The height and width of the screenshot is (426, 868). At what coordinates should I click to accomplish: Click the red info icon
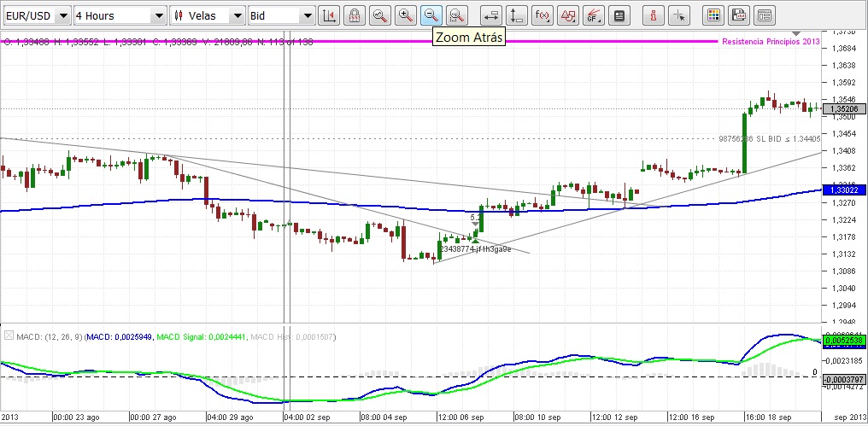pyautogui.click(x=654, y=15)
